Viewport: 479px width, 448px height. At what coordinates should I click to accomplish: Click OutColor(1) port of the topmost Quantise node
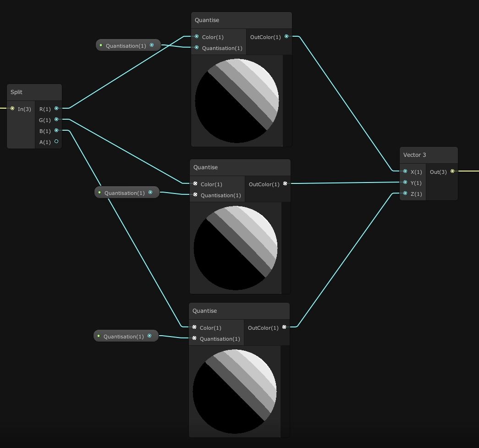(x=286, y=37)
